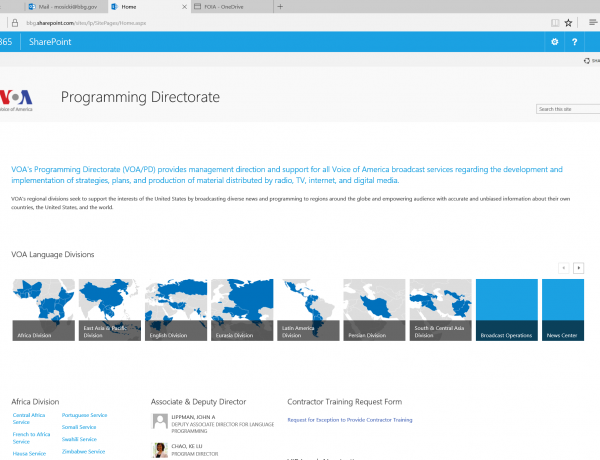The height and width of the screenshot is (460, 600).
Task: Click the Share icon under ribbon
Action: [587, 60]
